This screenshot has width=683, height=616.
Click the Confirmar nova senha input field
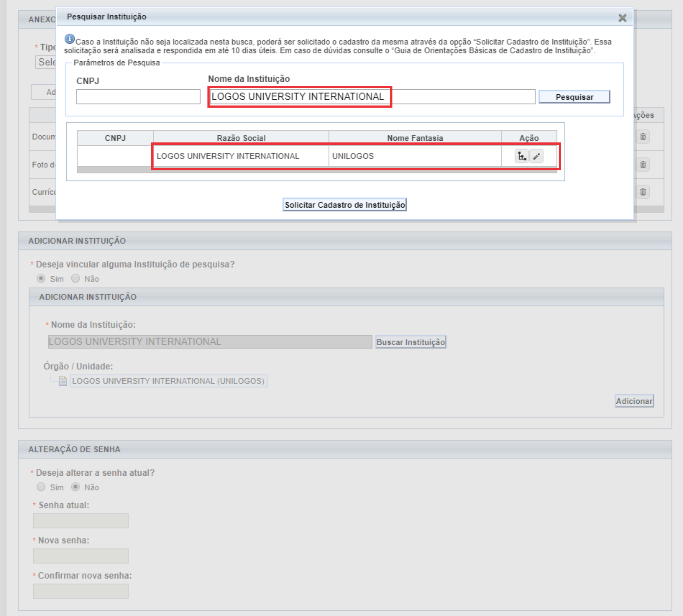click(x=81, y=591)
